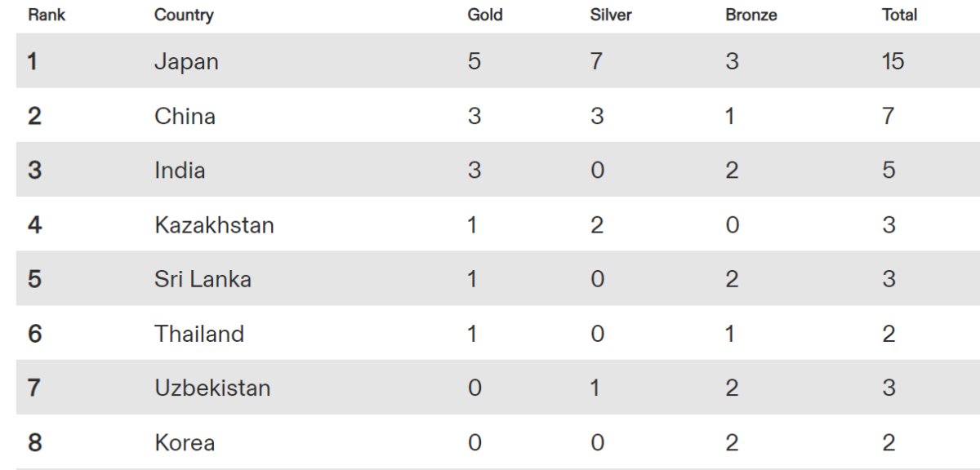This screenshot has height=470, width=980.
Task: Click the Gold column header
Action: coord(485,15)
